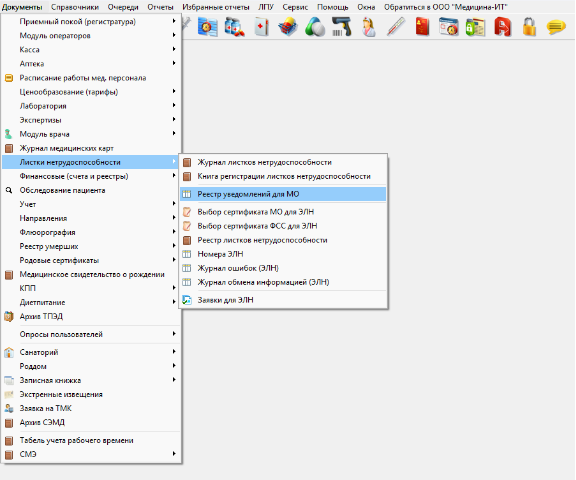Open the Отчеты menu
The image size is (576, 480).
[160, 7]
